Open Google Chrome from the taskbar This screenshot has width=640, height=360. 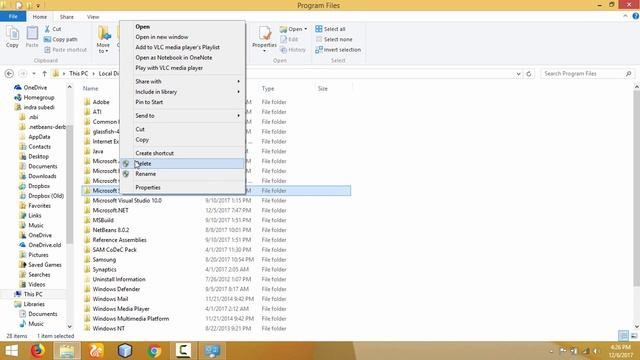click(x=154, y=351)
